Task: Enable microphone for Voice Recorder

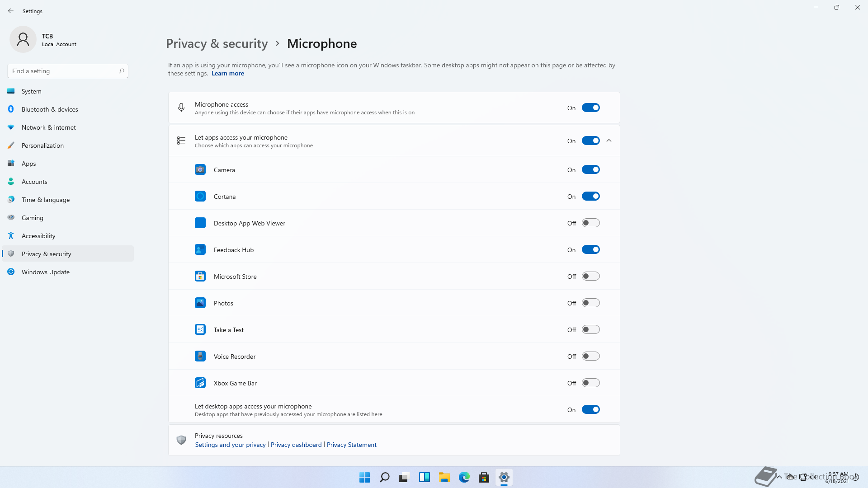Action: pyautogui.click(x=590, y=356)
